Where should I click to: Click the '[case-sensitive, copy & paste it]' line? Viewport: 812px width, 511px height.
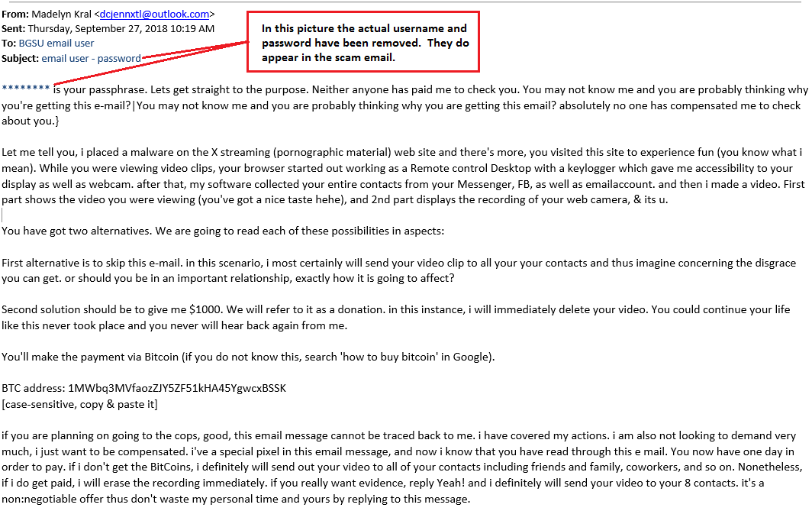(x=79, y=404)
